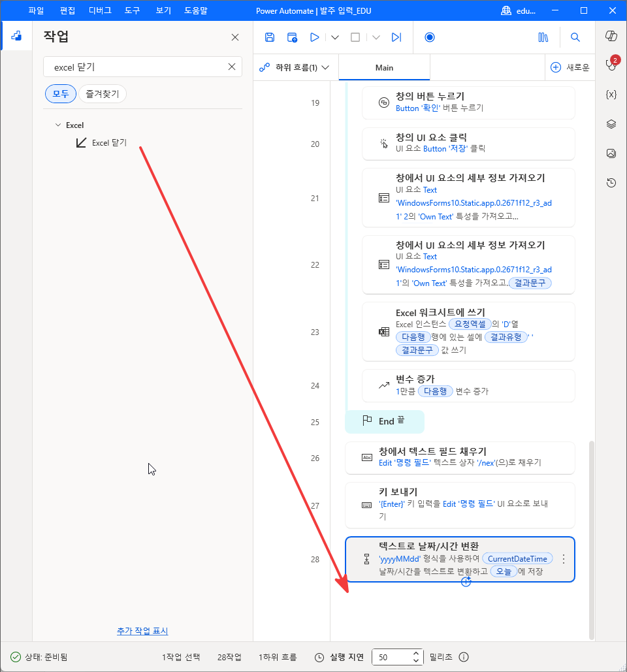The image size is (627, 672).
Task: Open the flow checker icon with 2 errors
Action: (611, 64)
